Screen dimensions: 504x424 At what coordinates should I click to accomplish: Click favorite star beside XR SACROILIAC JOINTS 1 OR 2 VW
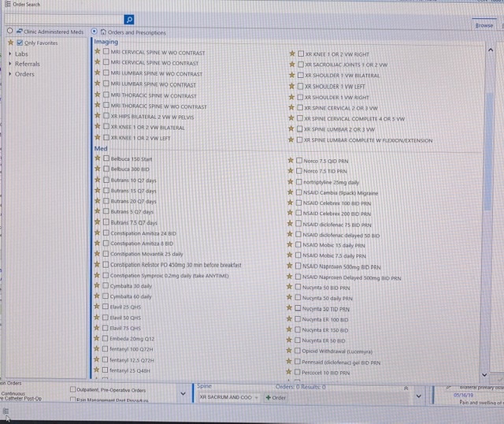tap(292, 64)
